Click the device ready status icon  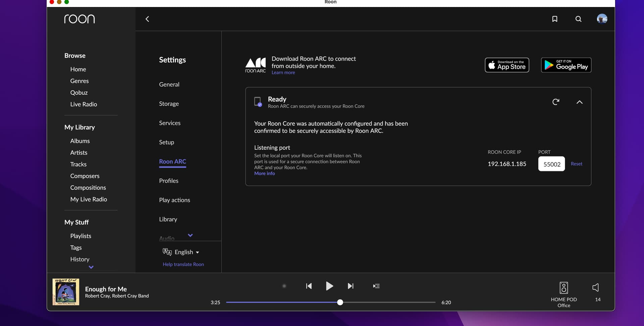click(258, 102)
